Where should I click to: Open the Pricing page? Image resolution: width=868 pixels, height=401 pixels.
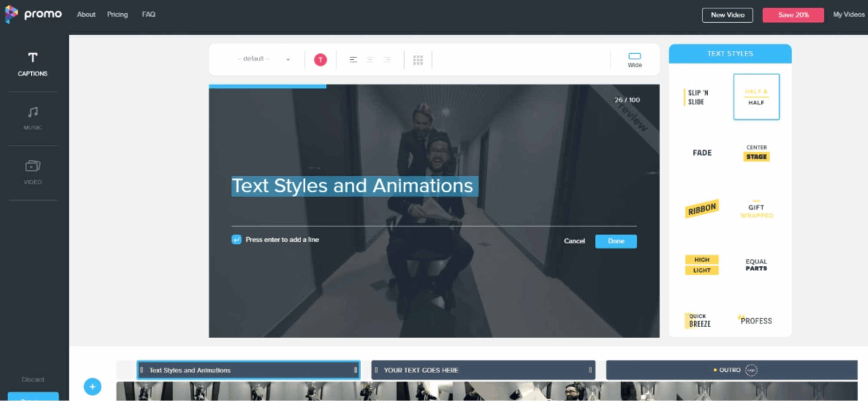117,14
